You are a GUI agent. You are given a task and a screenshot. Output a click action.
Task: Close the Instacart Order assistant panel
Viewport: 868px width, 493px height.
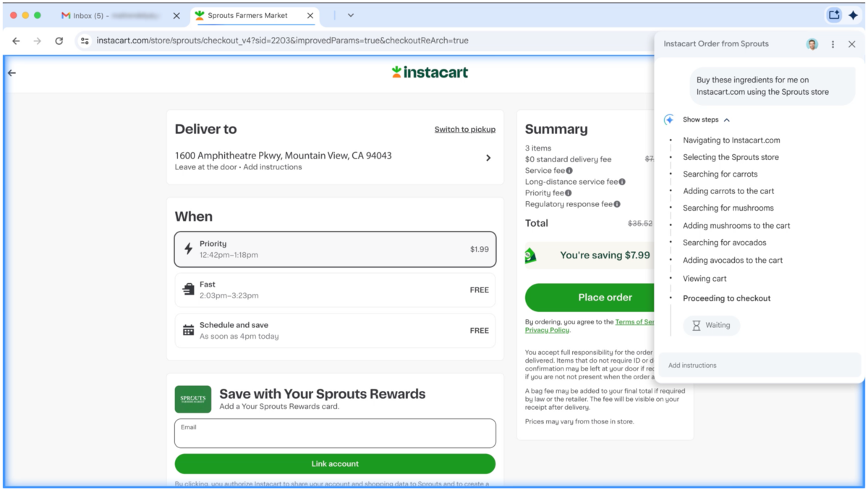pyautogui.click(x=852, y=44)
